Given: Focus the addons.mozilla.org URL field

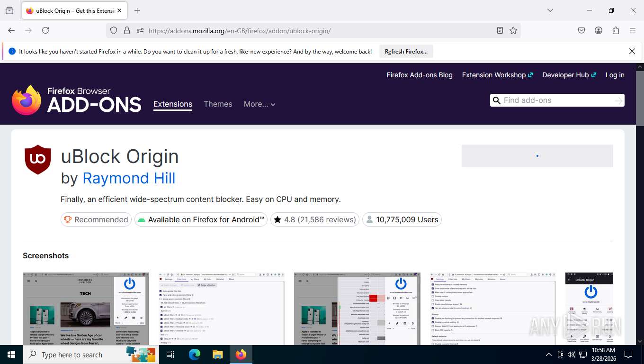Looking at the screenshot, I should point(319,30).
